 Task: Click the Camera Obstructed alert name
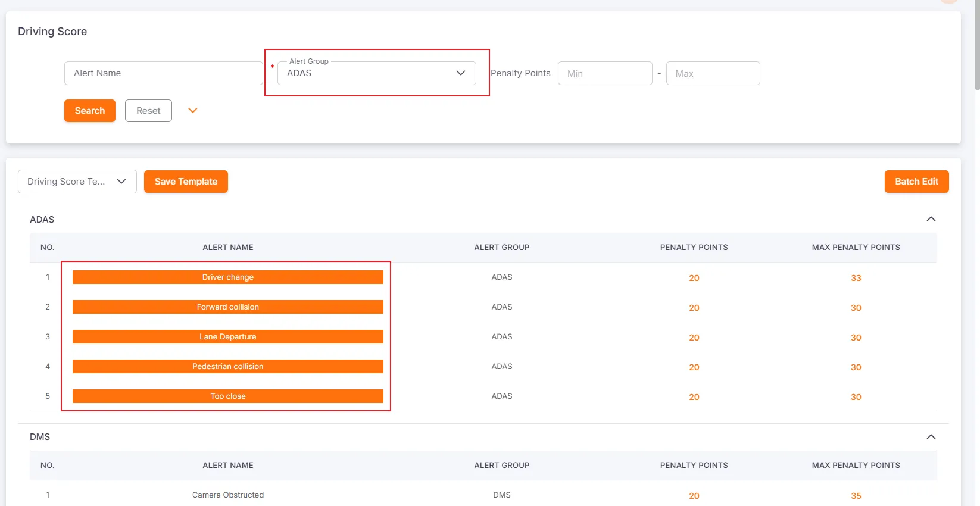pos(227,495)
